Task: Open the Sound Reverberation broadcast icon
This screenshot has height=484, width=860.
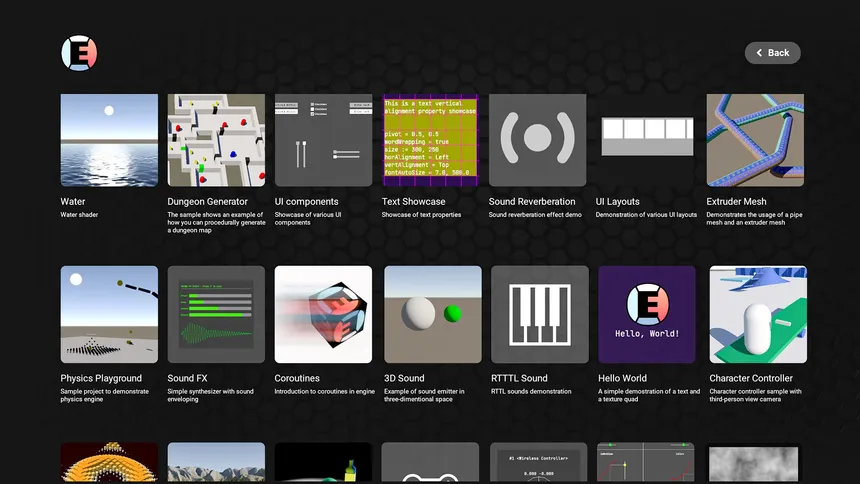Action: click(537, 140)
